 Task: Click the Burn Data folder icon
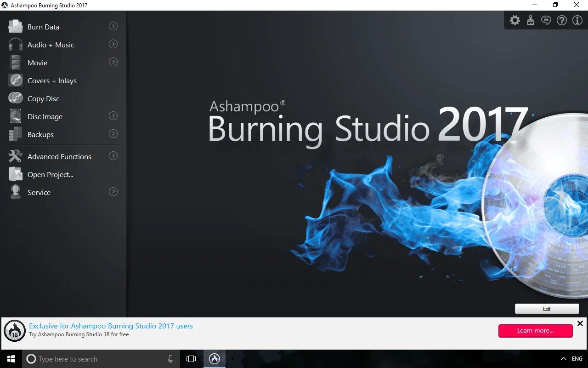tap(15, 26)
